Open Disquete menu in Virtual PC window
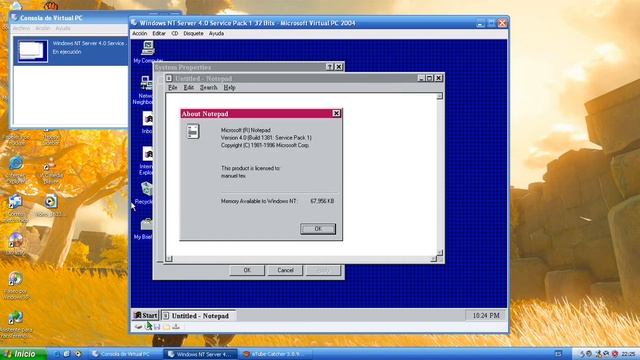 pyautogui.click(x=193, y=33)
